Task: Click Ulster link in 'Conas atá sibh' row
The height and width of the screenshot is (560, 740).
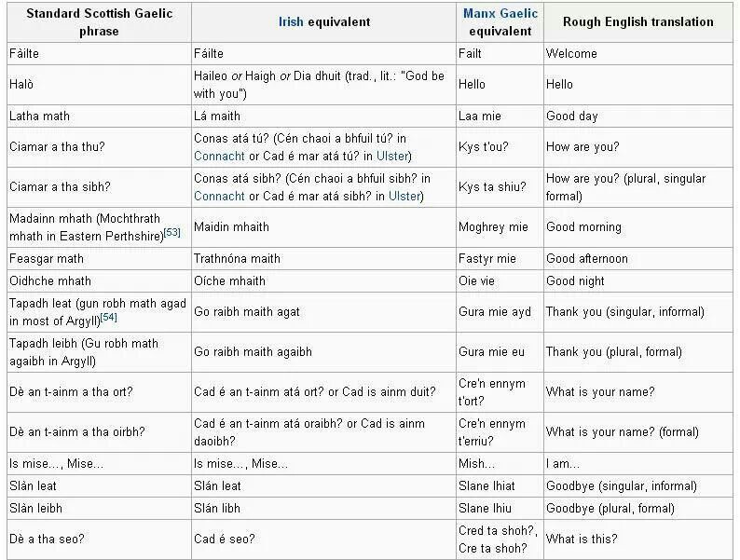Action: (x=404, y=196)
